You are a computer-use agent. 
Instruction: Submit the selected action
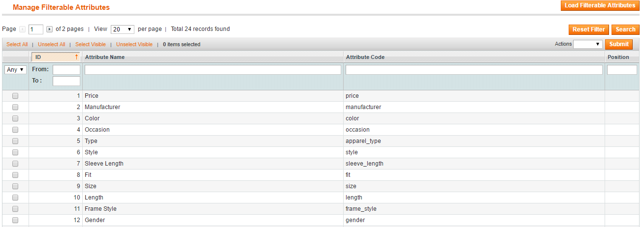click(619, 44)
